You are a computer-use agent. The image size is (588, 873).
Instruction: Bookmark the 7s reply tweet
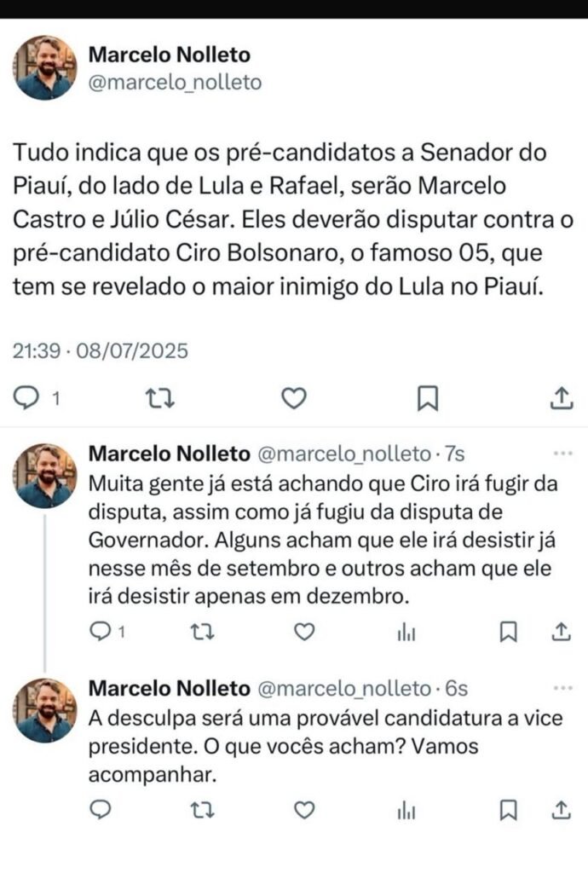pos(508,631)
